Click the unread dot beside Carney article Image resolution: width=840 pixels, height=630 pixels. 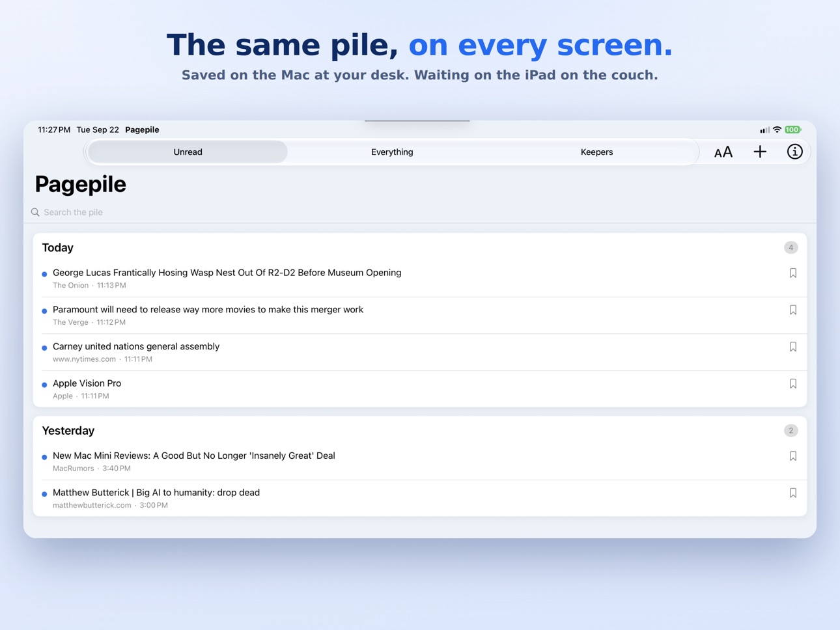(44, 348)
